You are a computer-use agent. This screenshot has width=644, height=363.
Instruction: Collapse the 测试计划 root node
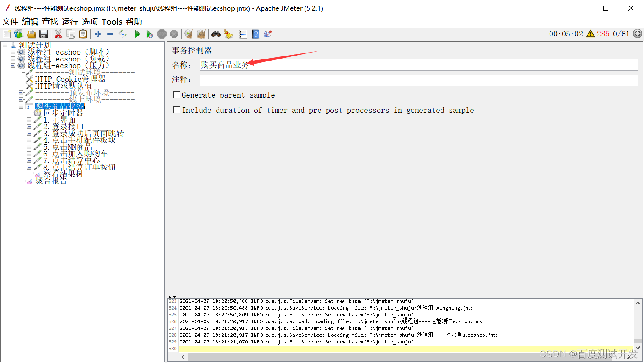(5, 45)
